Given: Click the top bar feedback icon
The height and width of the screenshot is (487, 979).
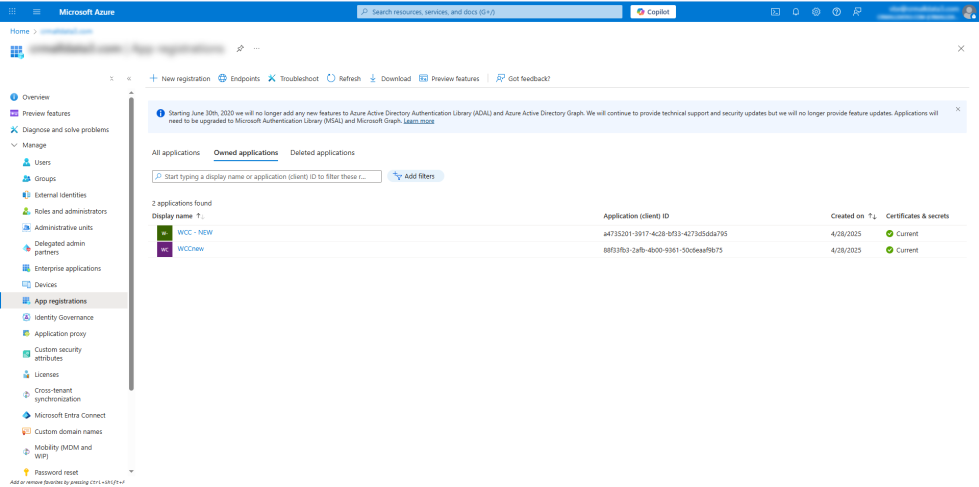Looking at the screenshot, I should (x=857, y=12).
